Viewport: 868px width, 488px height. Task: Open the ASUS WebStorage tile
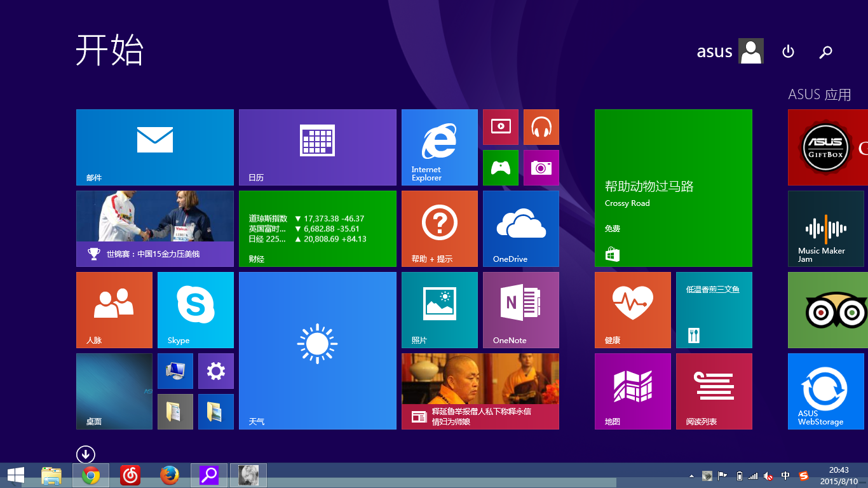[x=826, y=391]
